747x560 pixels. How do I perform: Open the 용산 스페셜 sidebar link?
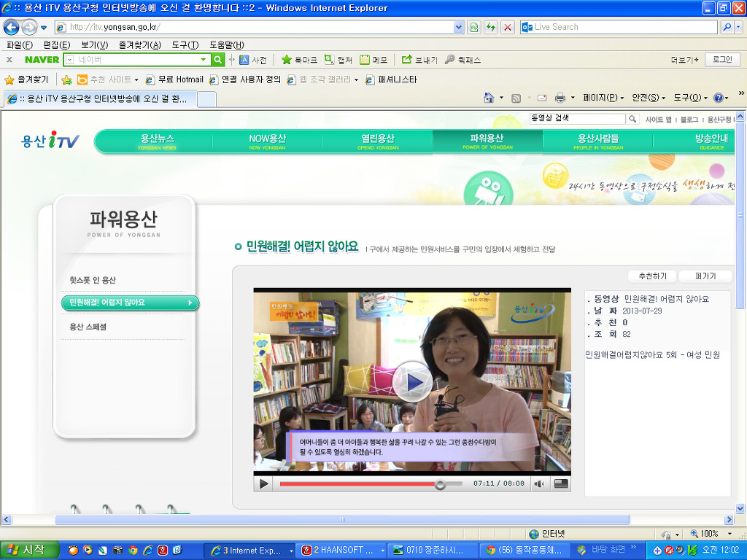click(88, 327)
